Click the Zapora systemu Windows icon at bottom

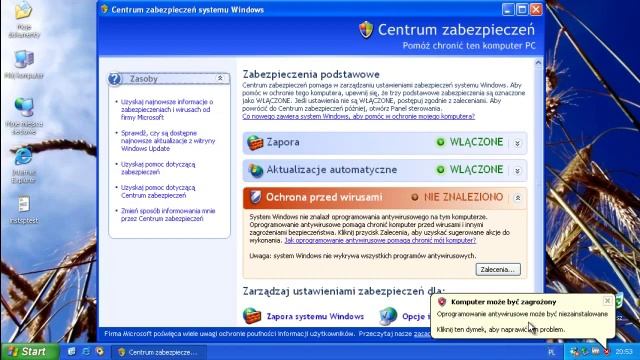coord(252,316)
